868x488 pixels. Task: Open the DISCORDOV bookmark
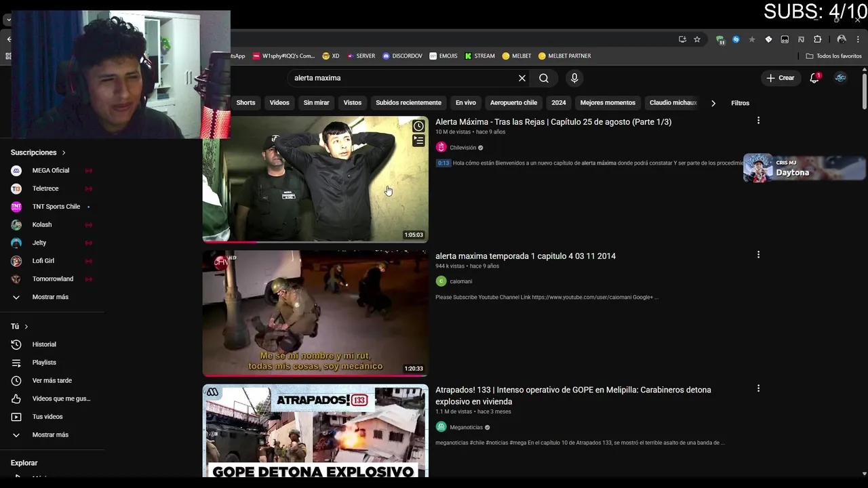402,56
